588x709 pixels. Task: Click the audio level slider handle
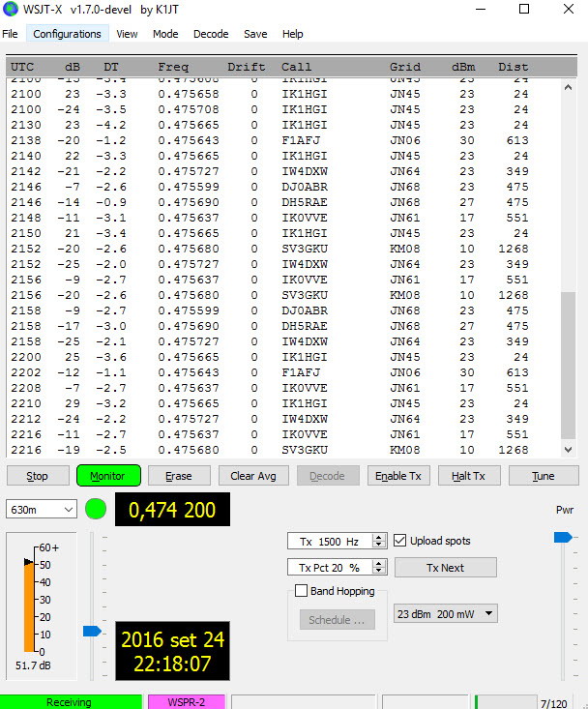click(92, 631)
